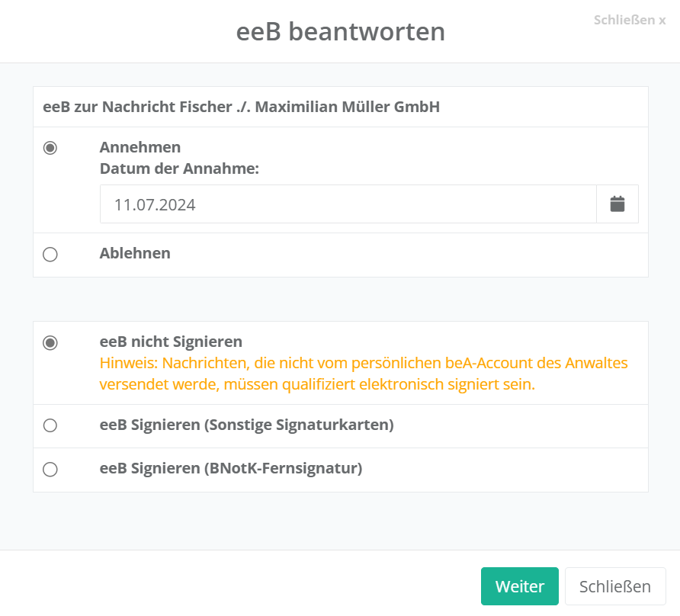Click the "Datum der Annahme:" label
Image resolution: width=680 pixels, height=616 pixels.
click(179, 168)
